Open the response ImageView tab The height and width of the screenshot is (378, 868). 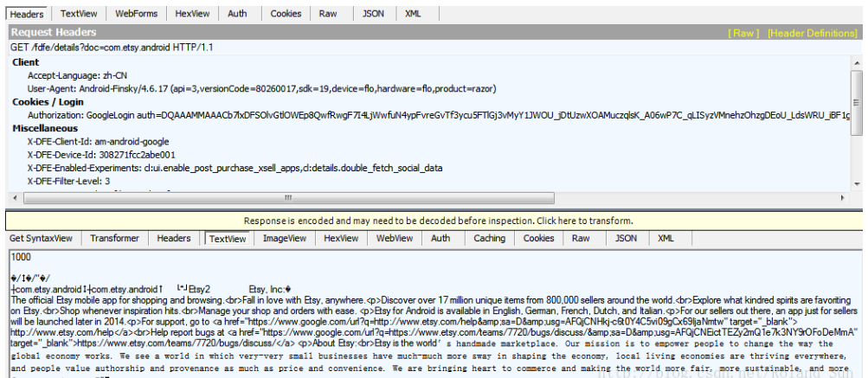pos(285,239)
